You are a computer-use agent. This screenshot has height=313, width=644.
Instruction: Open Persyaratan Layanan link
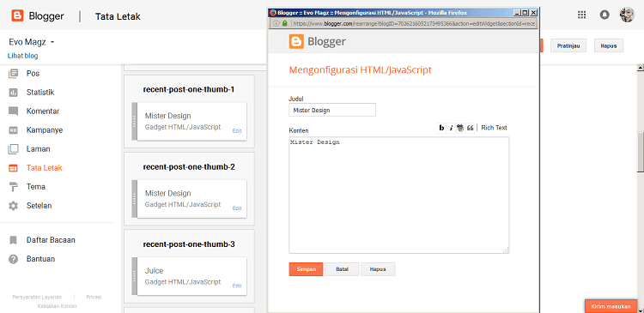click(x=37, y=297)
